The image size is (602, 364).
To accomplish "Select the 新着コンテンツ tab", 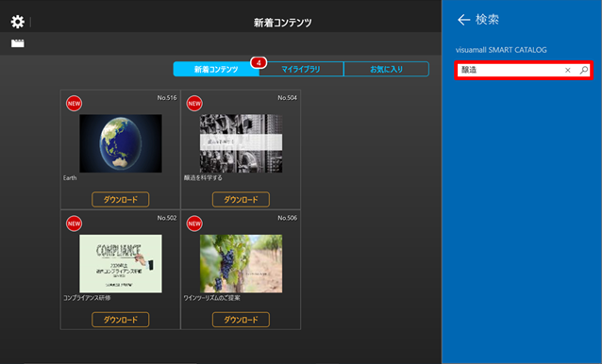I will pyautogui.click(x=216, y=70).
